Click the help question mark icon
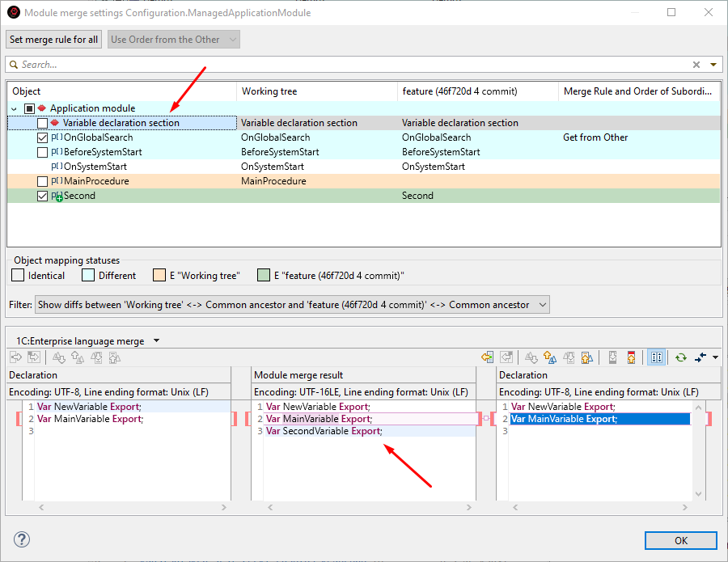Viewport: 728px width, 562px height. click(22, 539)
